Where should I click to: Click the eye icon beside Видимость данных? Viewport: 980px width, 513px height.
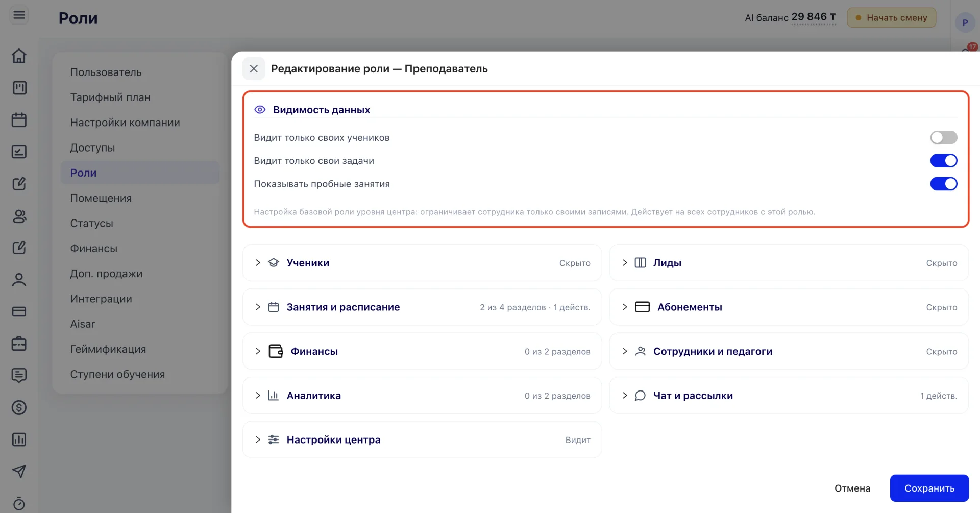coord(260,110)
